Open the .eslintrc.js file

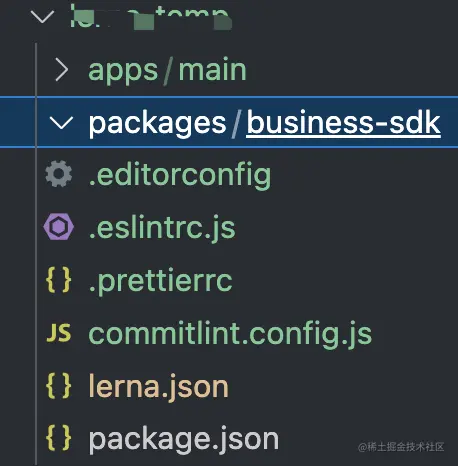[162, 229]
